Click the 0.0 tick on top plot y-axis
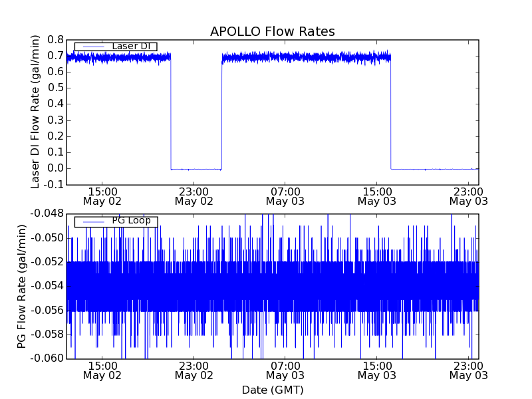This screenshot has height=399, width=532. coord(55,168)
